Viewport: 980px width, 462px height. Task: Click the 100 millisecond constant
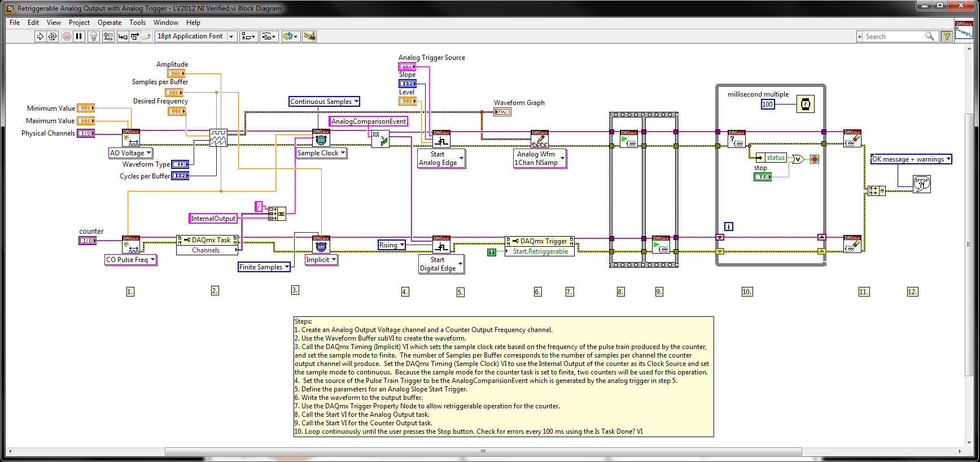768,104
